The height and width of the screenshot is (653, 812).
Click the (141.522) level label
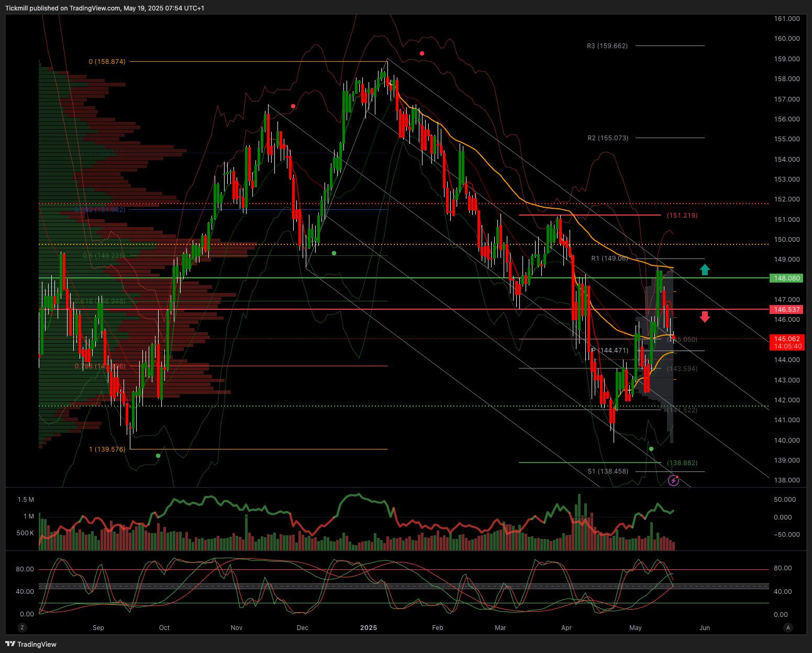point(682,410)
